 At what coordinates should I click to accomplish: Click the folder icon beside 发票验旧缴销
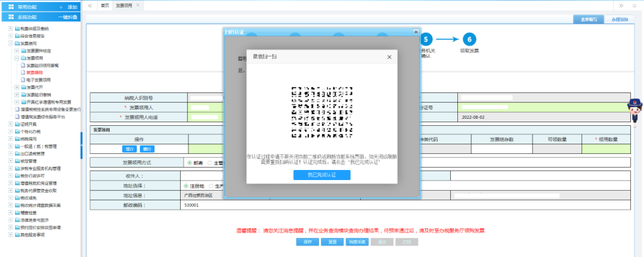23,95
